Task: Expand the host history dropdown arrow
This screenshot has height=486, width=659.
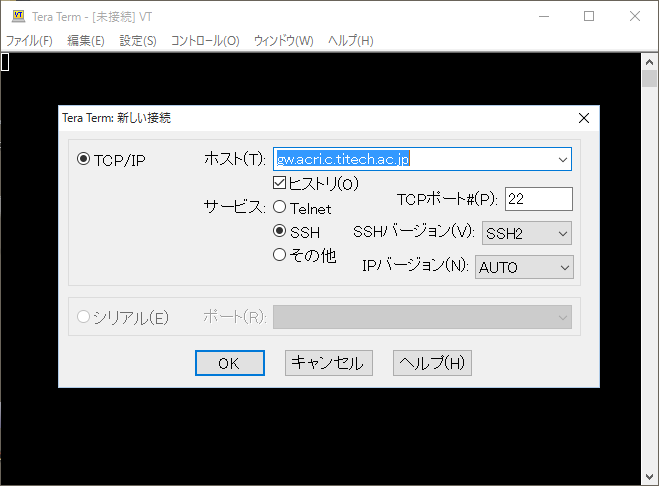Action: tap(563, 159)
